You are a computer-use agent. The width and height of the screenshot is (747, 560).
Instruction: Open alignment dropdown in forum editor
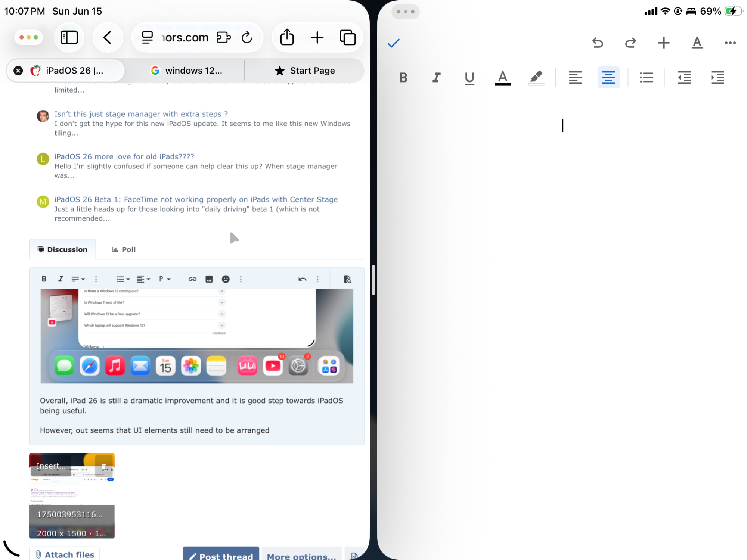tap(143, 279)
